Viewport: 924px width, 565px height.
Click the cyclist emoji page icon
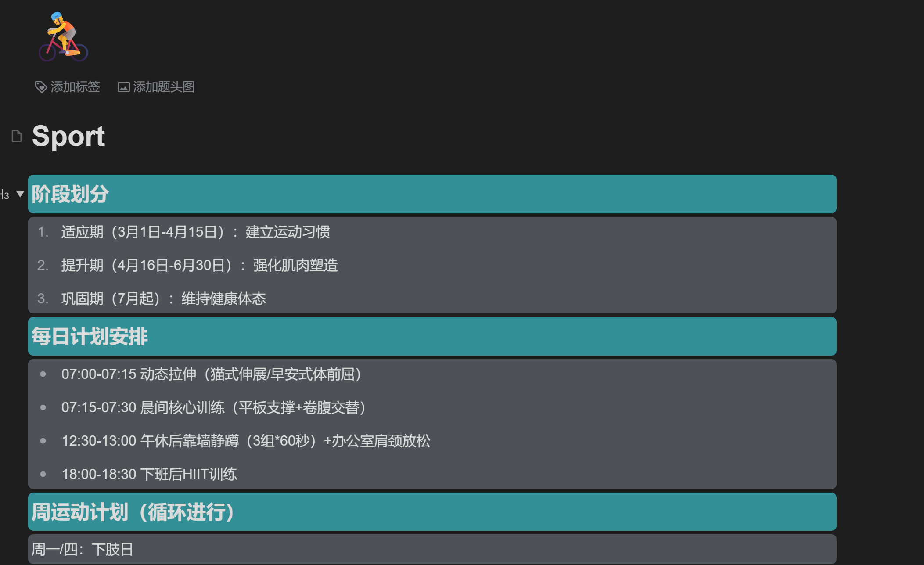63,37
